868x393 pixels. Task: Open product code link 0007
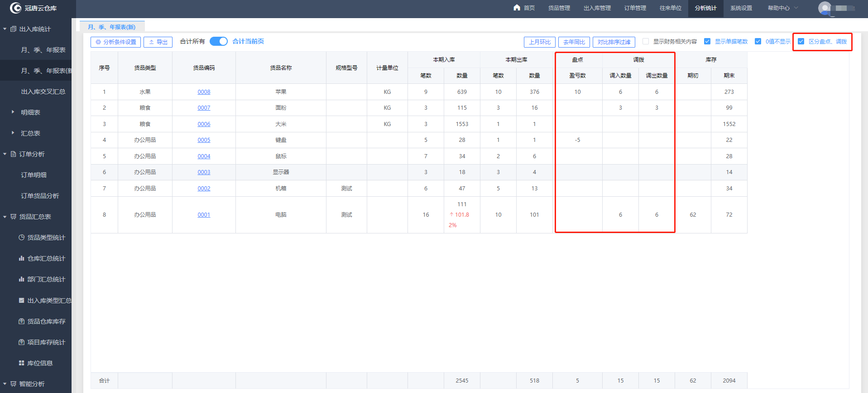click(204, 108)
